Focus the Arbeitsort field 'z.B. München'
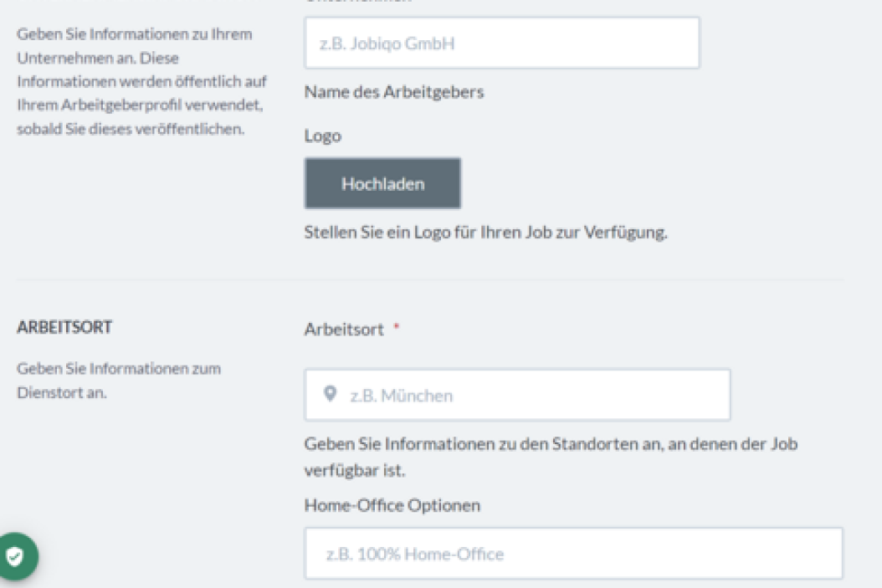 tap(517, 395)
